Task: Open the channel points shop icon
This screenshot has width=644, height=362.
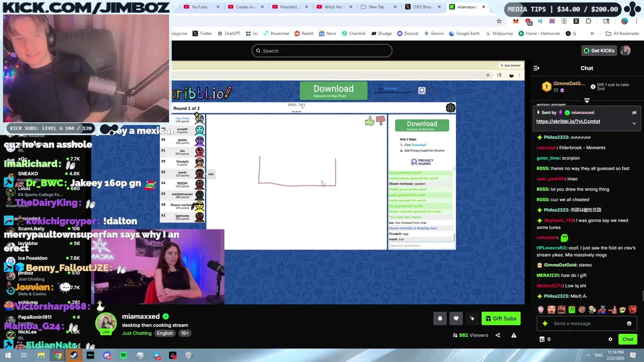Action: click(x=542, y=339)
